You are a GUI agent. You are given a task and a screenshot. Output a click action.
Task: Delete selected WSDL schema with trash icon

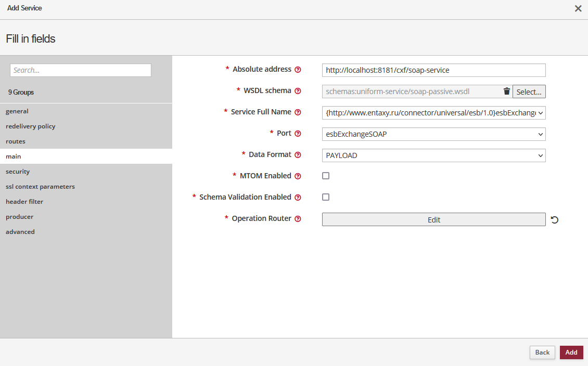tap(506, 91)
